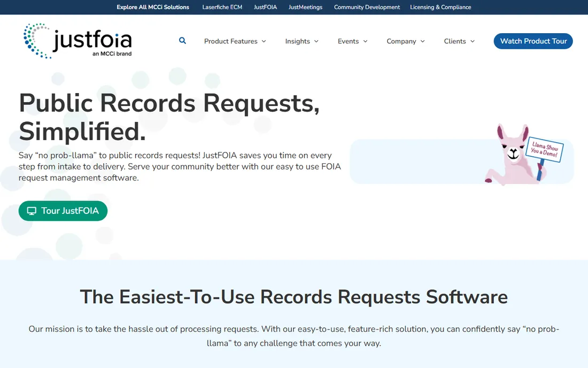Click the search magnifier icon
The width and height of the screenshot is (588, 368).
click(182, 41)
